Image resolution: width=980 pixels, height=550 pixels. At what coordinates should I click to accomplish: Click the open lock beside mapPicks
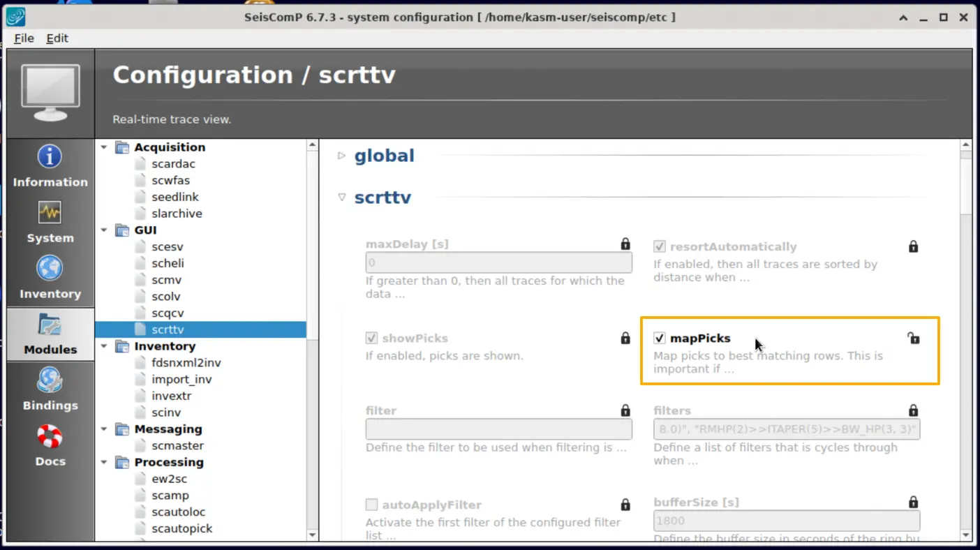(913, 338)
